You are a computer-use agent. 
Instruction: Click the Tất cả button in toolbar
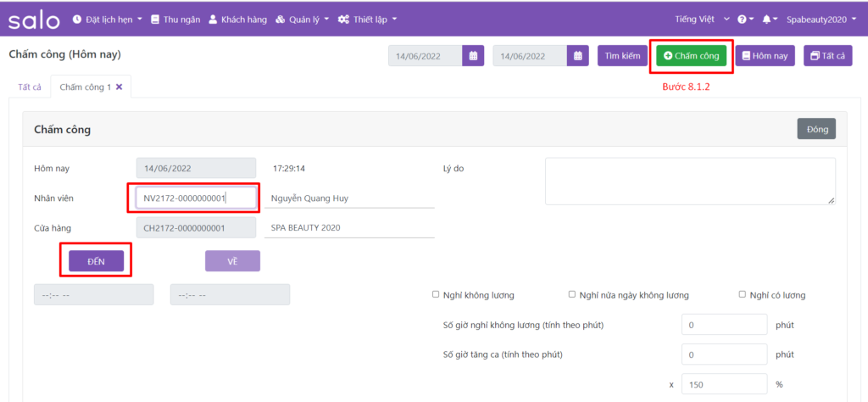pyautogui.click(x=827, y=56)
